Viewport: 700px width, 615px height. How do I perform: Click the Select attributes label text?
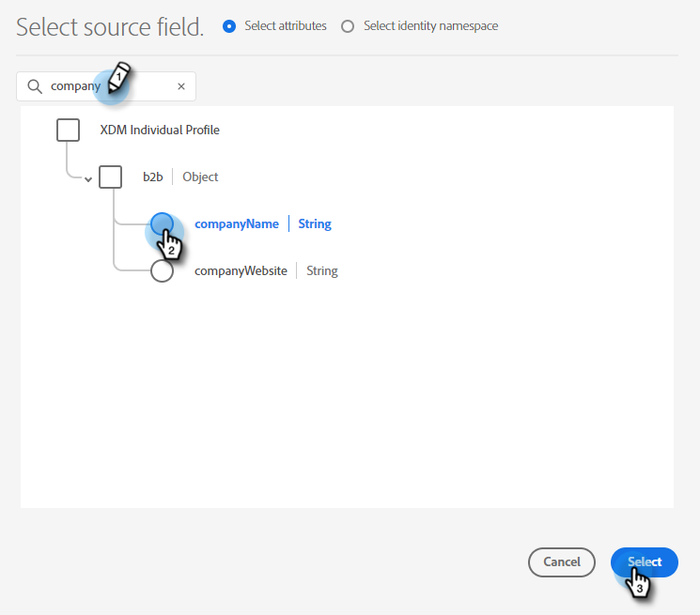tap(286, 26)
